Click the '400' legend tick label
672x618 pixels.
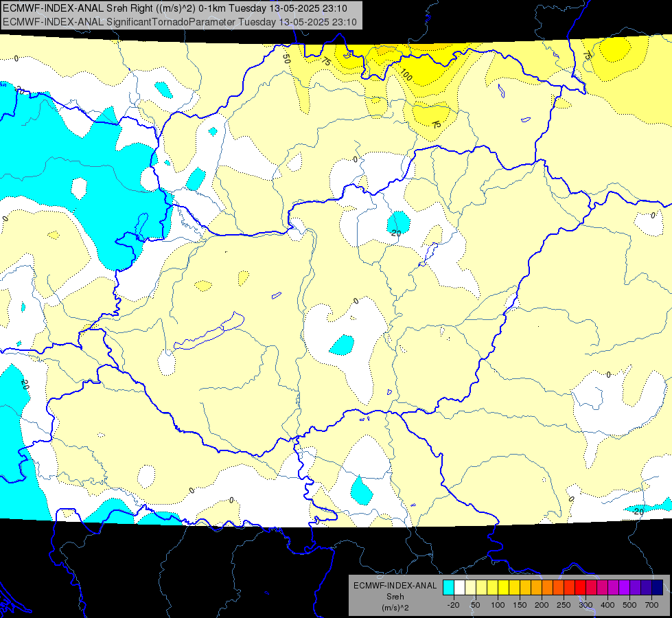point(607,605)
